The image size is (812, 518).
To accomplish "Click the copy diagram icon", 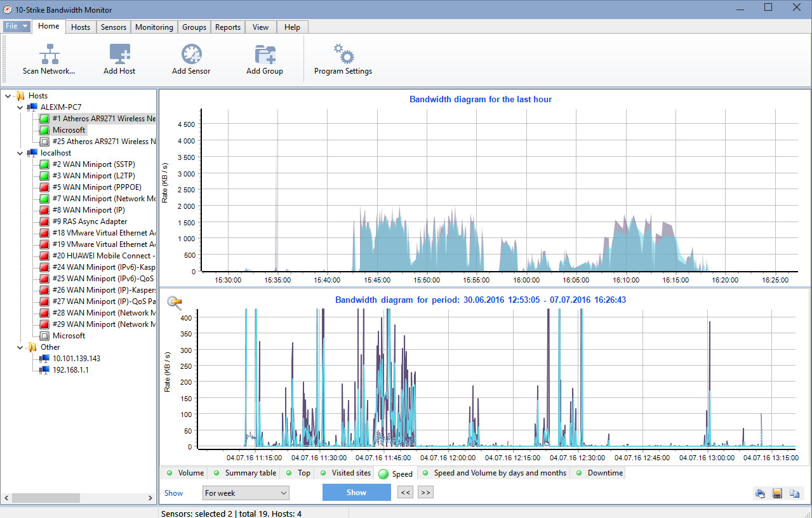I will pos(794,493).
